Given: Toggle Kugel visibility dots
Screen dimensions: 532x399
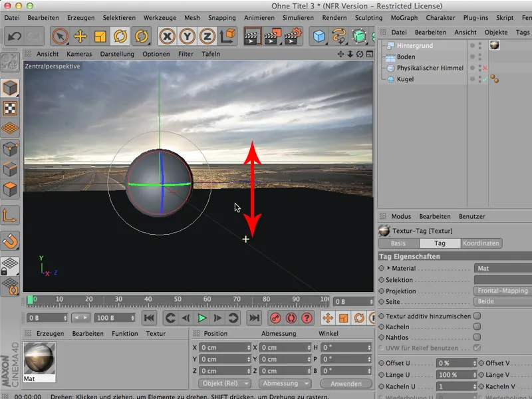Looking at the screenshot, I should tap(479, 79).
